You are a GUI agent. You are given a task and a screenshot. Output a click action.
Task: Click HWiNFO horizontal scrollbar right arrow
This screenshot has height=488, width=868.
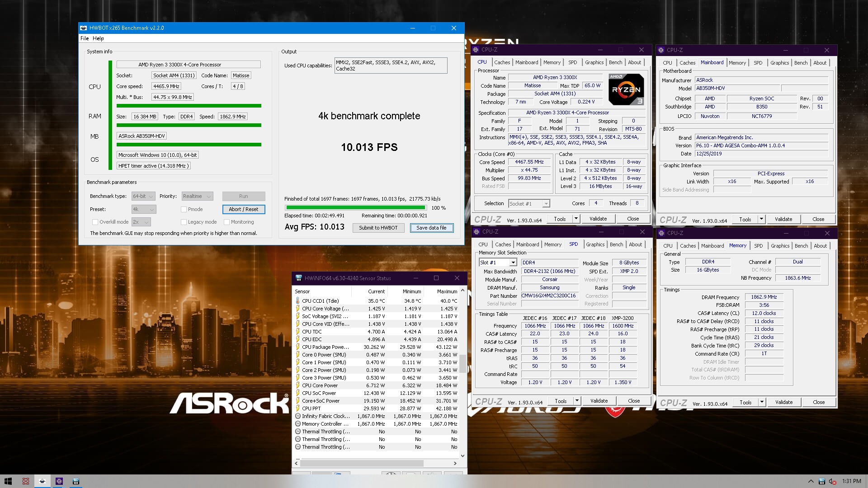click(x=455, y=463)
